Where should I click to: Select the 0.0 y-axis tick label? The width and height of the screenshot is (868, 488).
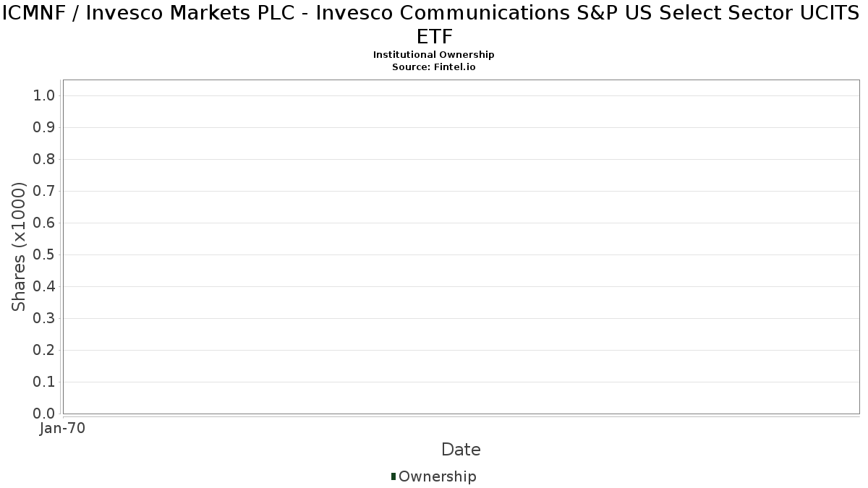pos(45,414)
